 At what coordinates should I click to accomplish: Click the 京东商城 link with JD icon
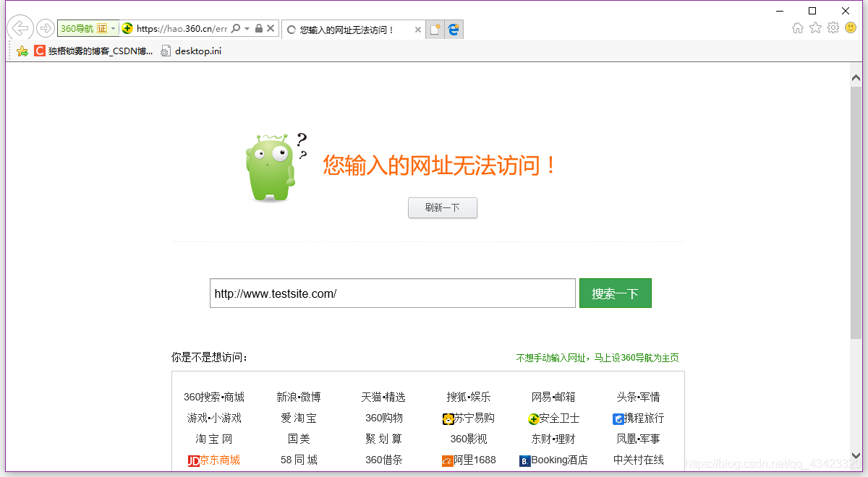pyautogui.click(x=214, y=460)
